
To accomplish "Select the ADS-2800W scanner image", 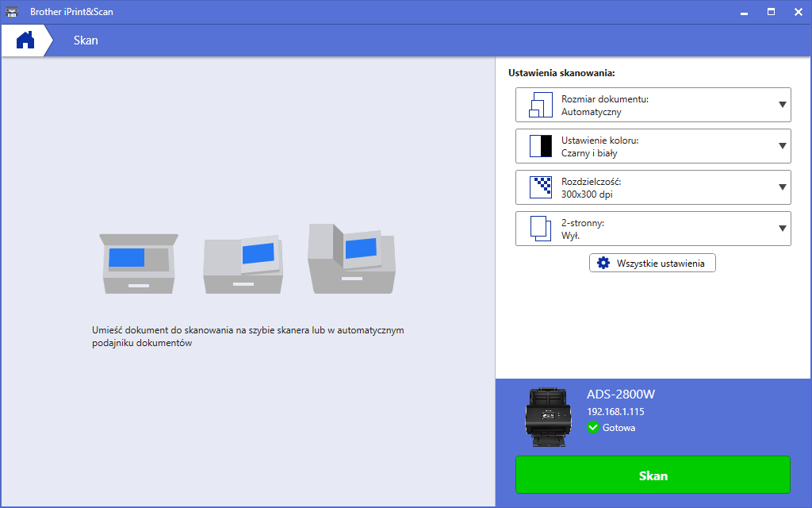I will [549, 417].
